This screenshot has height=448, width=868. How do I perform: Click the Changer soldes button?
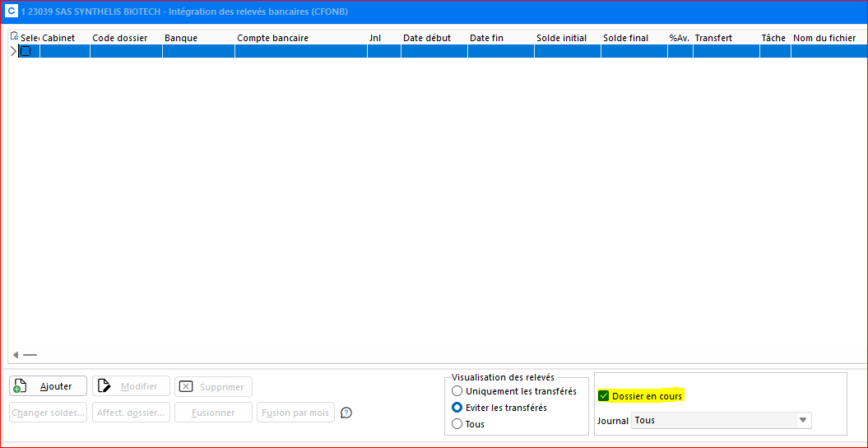(x=48, y=413)
